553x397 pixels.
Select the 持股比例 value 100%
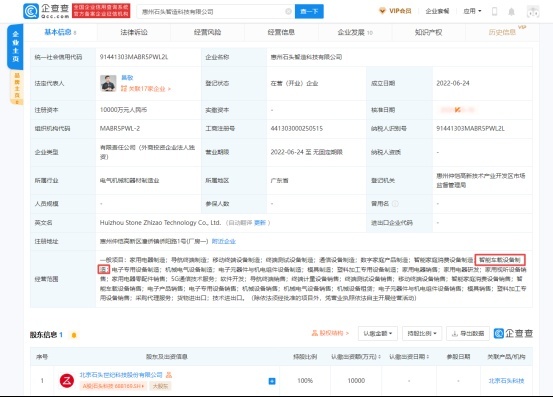click(x=305, y=381)
